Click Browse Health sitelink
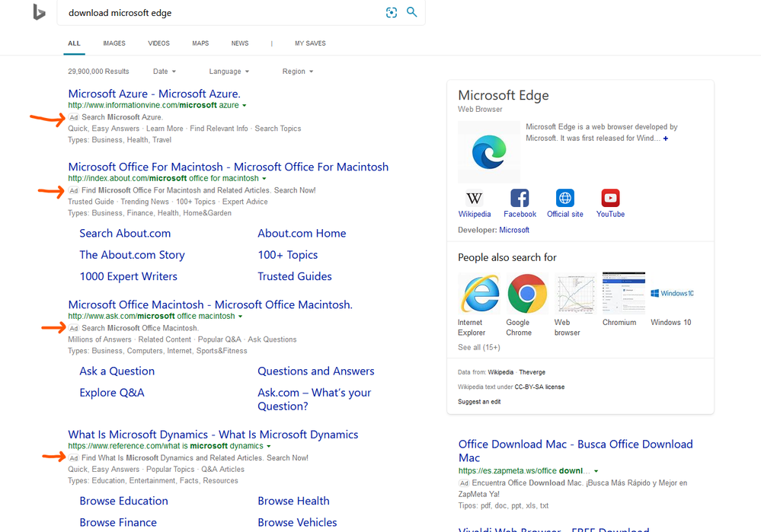Screen dimensions: 761x532 pos(293,501)
